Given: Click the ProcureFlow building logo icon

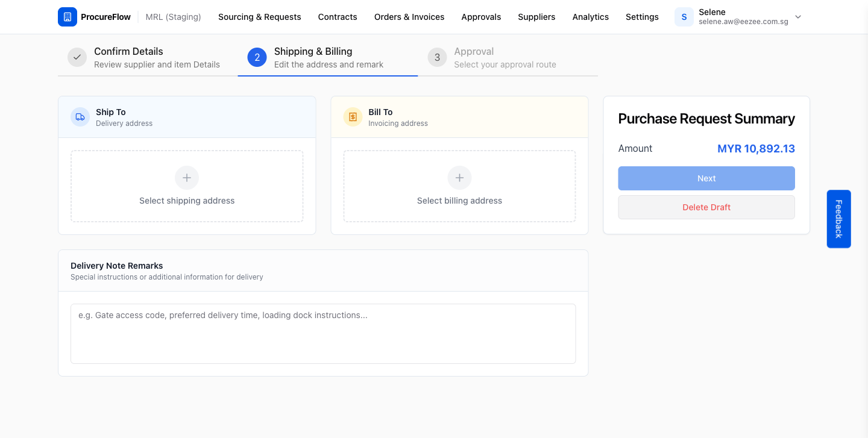Looking at the screenshot, I should point(68,17).
